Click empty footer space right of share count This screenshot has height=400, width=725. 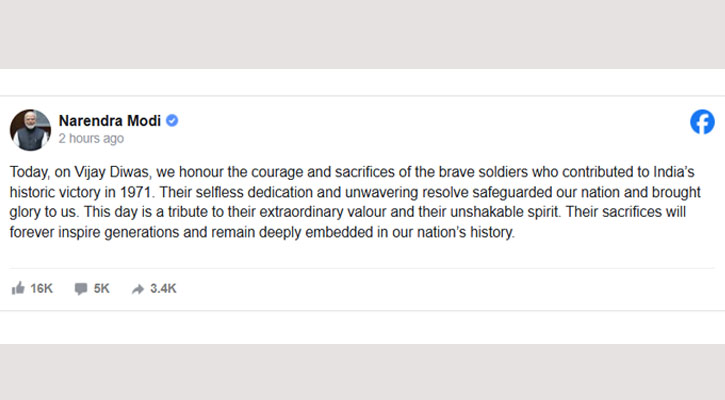[450, 288]
